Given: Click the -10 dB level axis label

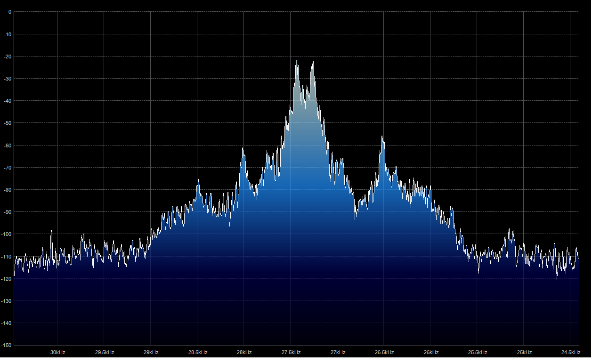Looking at the screenshot, I should 8,34.
